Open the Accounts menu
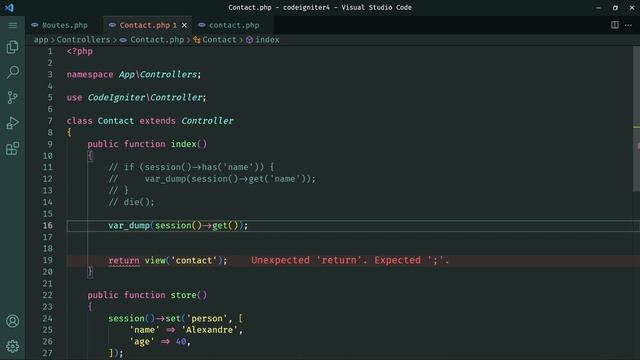640x360 pixels. tap(12, 321)
